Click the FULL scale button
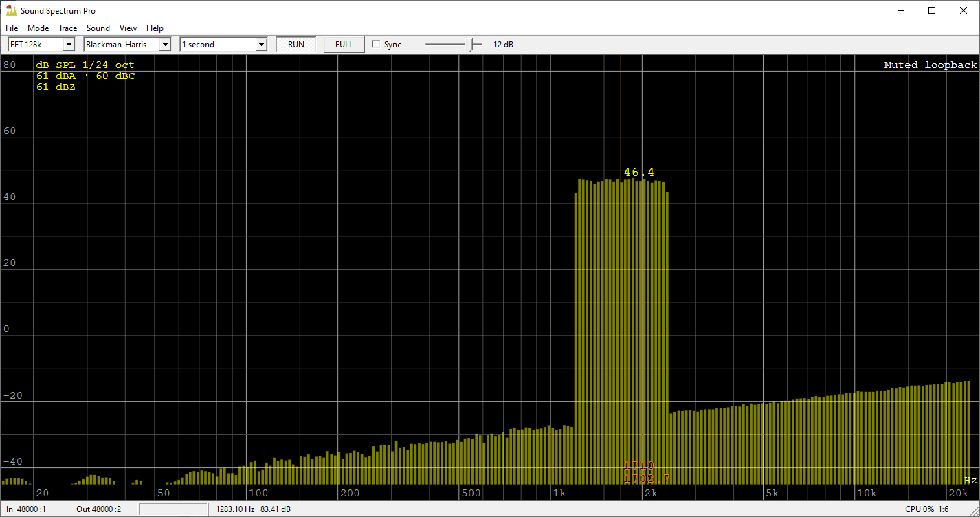Image resolution: width=980 pixels, height=517 pixels. click(343, 44)
